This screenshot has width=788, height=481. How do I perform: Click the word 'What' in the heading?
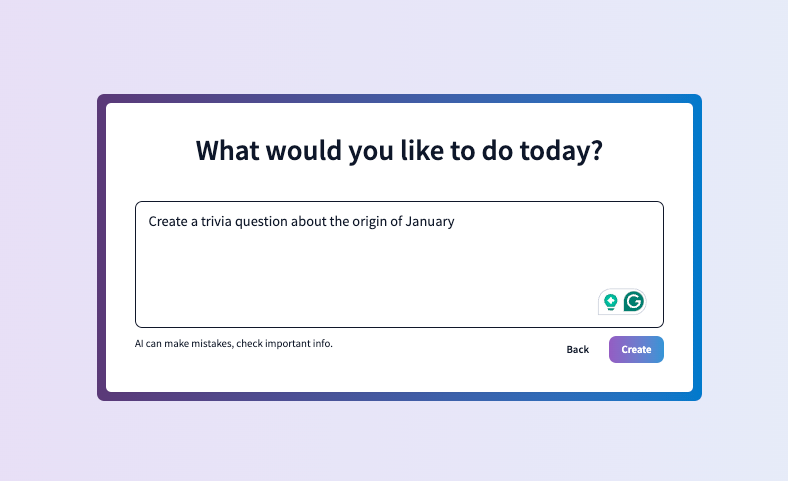pos(228,151)
